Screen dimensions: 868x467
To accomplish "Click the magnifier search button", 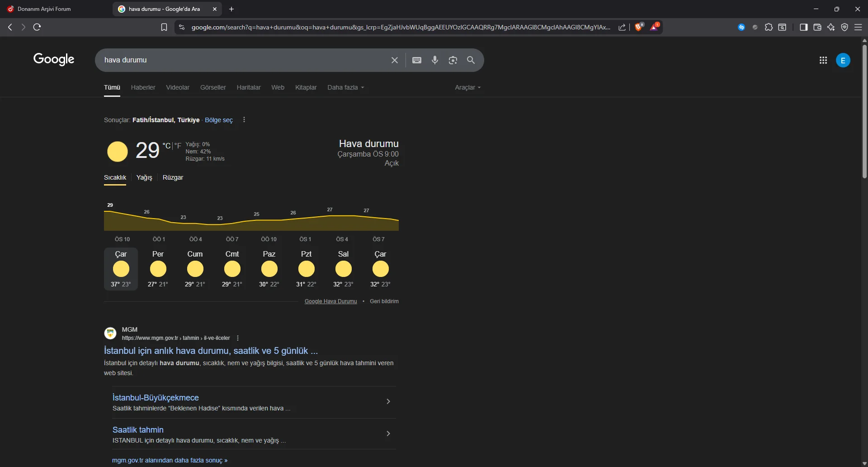I will click(x=471, y=60).
